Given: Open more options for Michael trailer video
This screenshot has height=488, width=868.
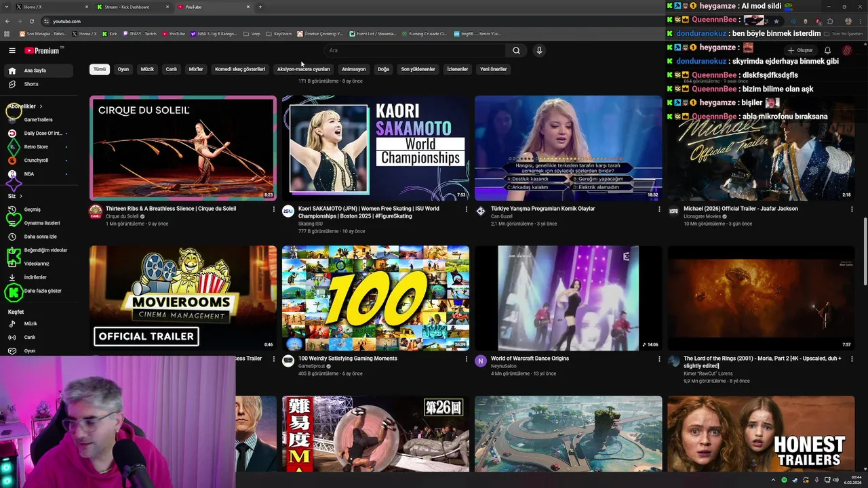Looking at the screenshot, I should pyautogui.click(x=851, y=209).
